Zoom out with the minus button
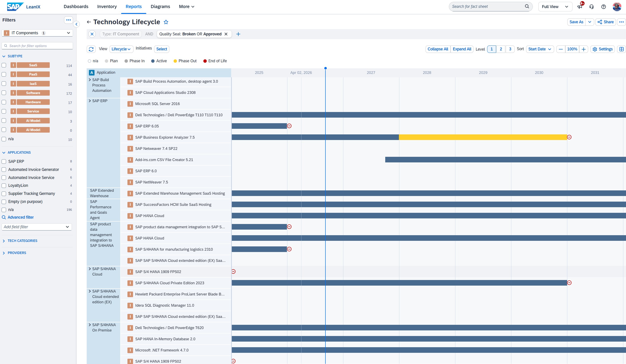 coord(561,49)
